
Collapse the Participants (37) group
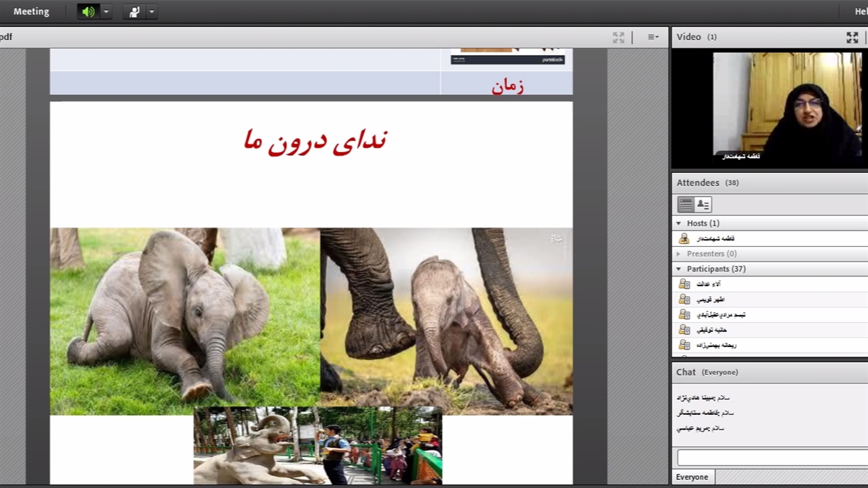tap(678, 269)
